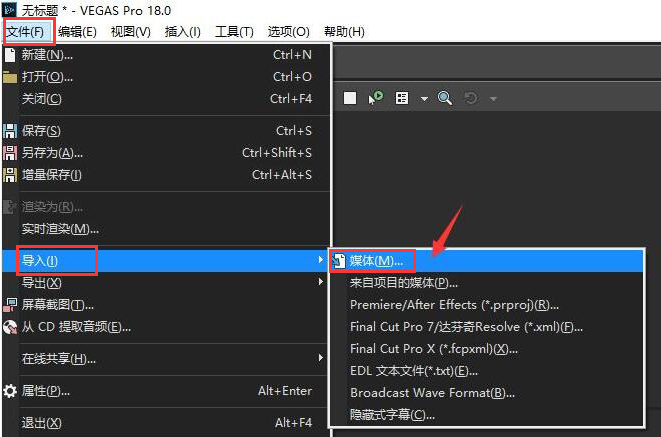Click the Ctrl+O shortcut text
The image size is (661, 437).
pos(292,77)
